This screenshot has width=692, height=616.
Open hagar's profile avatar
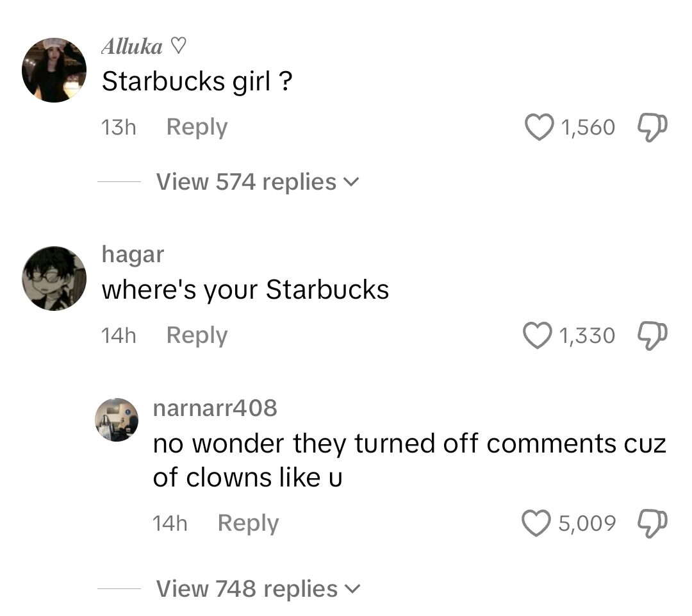tap(54, 278)
